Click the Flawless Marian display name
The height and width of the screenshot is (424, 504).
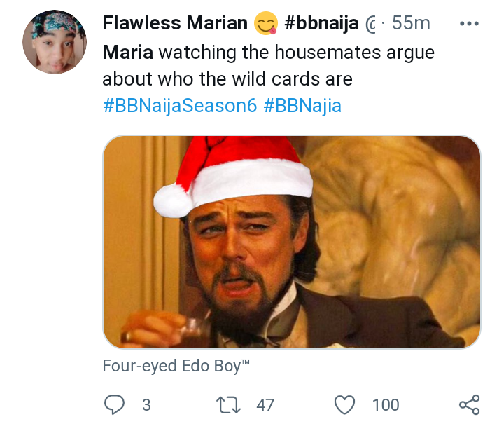coord(175,23)
